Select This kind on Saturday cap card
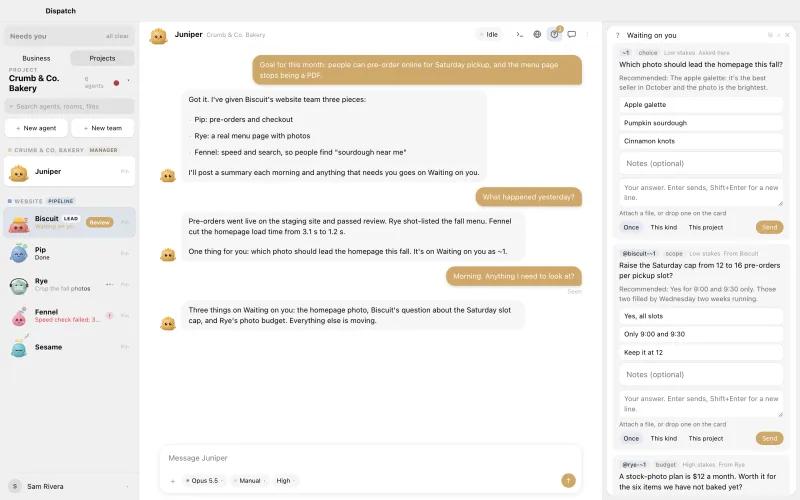 click(664, 438)
